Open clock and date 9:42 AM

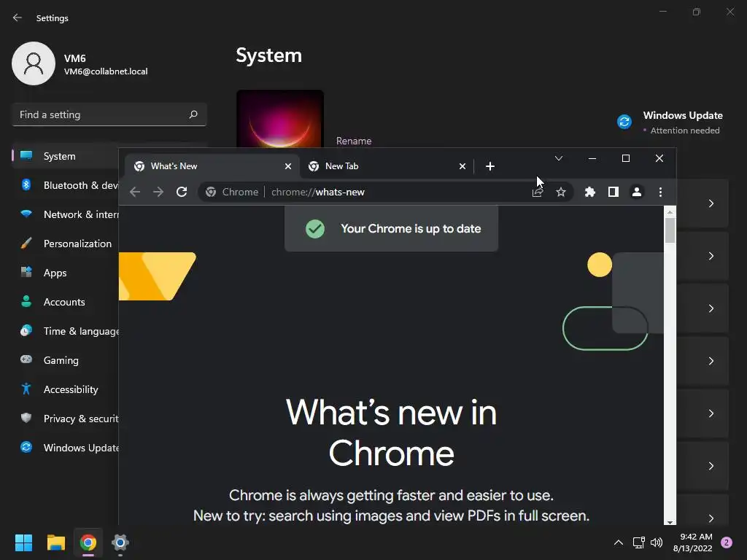pyautogui.click(x=693, y=542)
